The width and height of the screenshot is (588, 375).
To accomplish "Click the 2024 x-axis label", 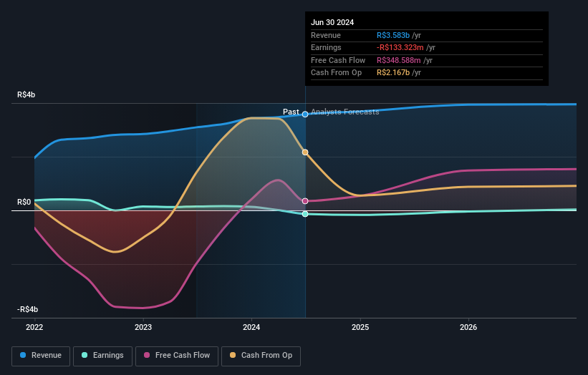I will [x=251, y=327].
